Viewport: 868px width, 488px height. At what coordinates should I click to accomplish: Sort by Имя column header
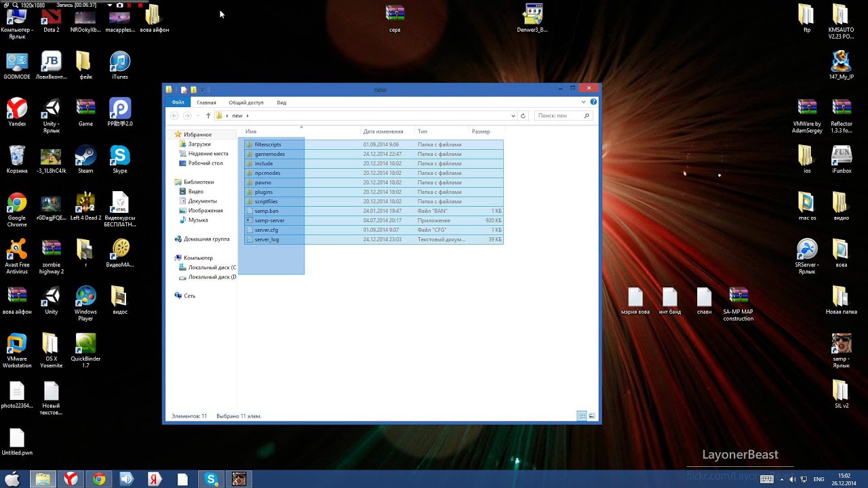click(300, 131)
